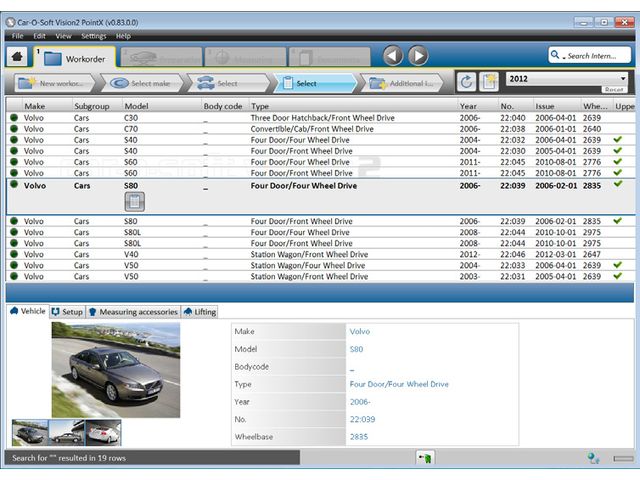The height and width of the screenshot is (480, 640).
Task: Select the second car thumbnail
Action: [x=67, y=433]
